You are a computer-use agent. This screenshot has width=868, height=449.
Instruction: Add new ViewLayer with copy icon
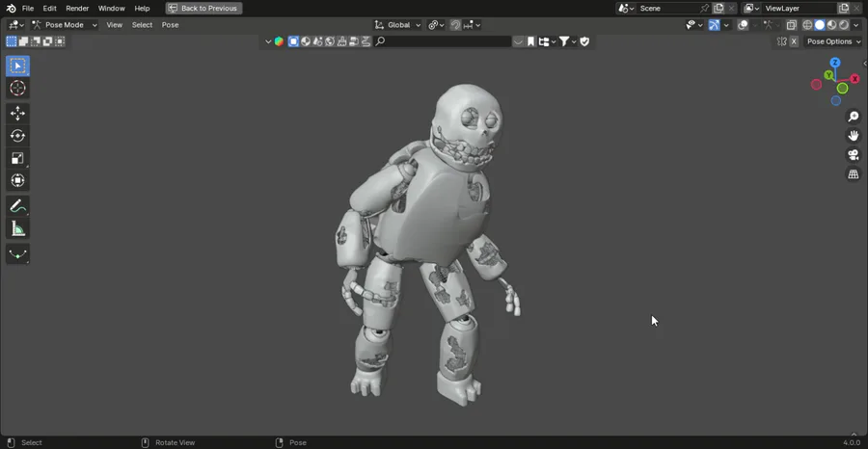[844, 9]
